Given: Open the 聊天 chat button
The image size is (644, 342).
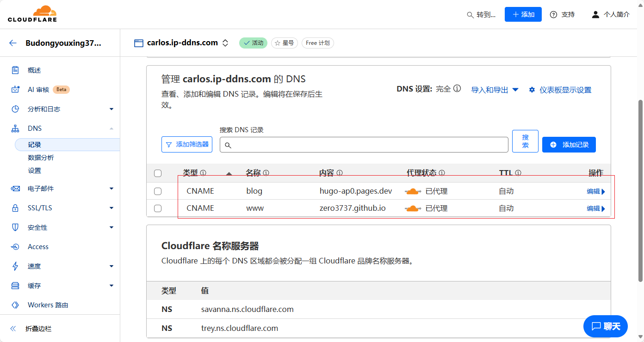Looking at the screenshot, I should (606, 326).
